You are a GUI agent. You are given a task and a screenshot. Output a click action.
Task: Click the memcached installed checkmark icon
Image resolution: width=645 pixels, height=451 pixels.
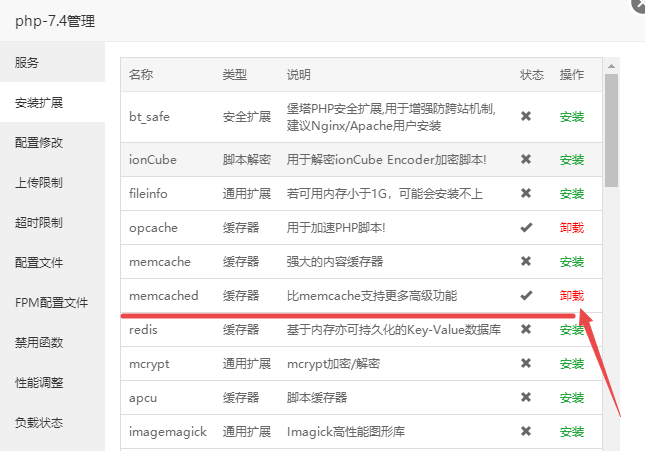(526, 295)
